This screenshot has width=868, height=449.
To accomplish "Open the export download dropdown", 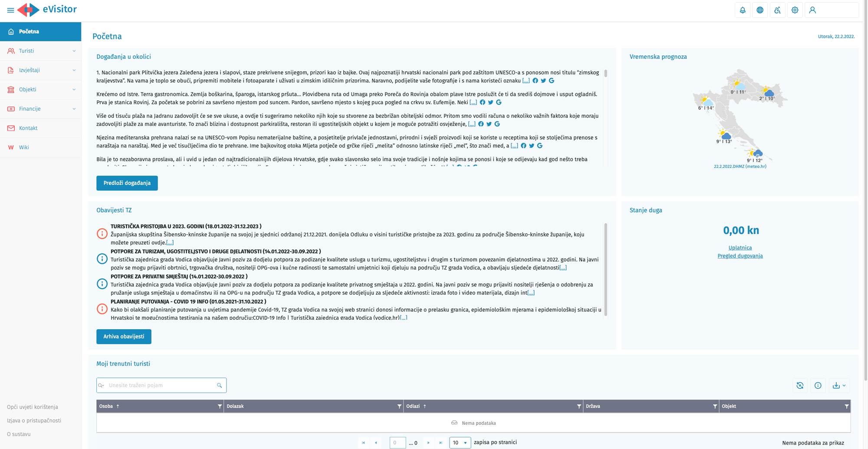I will point(839,385).
